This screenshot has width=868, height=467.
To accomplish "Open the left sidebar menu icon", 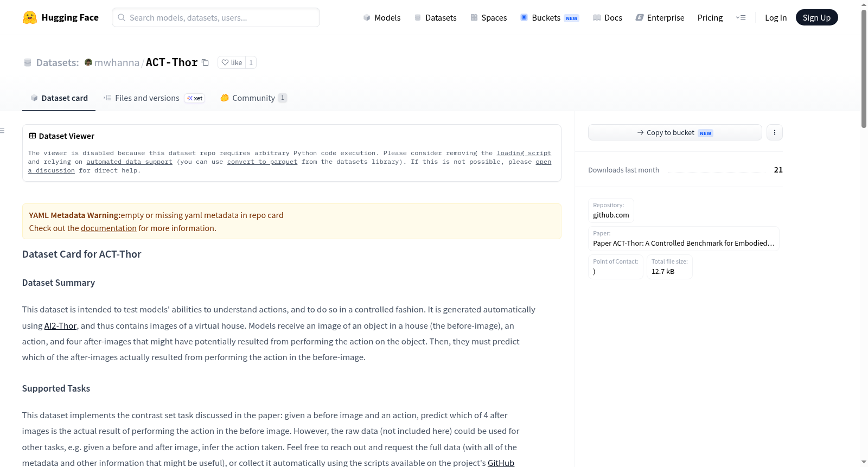I will click(2, 131).
